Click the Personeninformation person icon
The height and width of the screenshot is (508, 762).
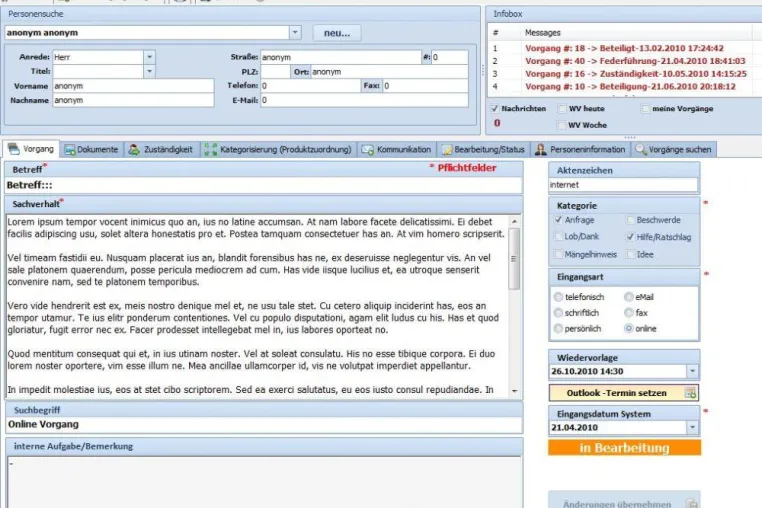click(540, 150)
